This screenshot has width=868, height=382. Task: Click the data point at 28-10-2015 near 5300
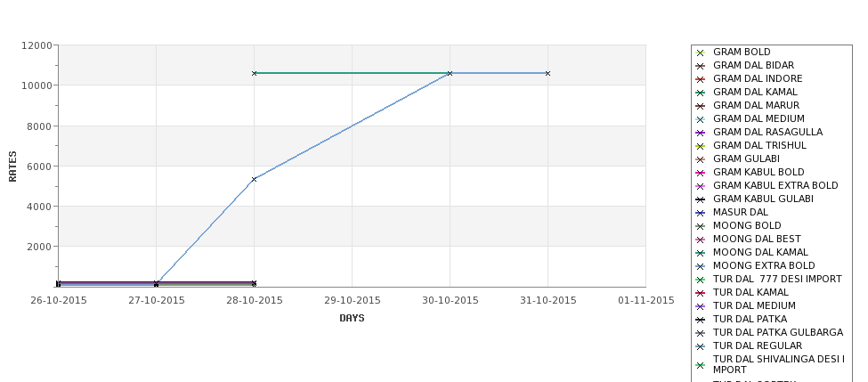pyautogui.click(x=254, y=179)
